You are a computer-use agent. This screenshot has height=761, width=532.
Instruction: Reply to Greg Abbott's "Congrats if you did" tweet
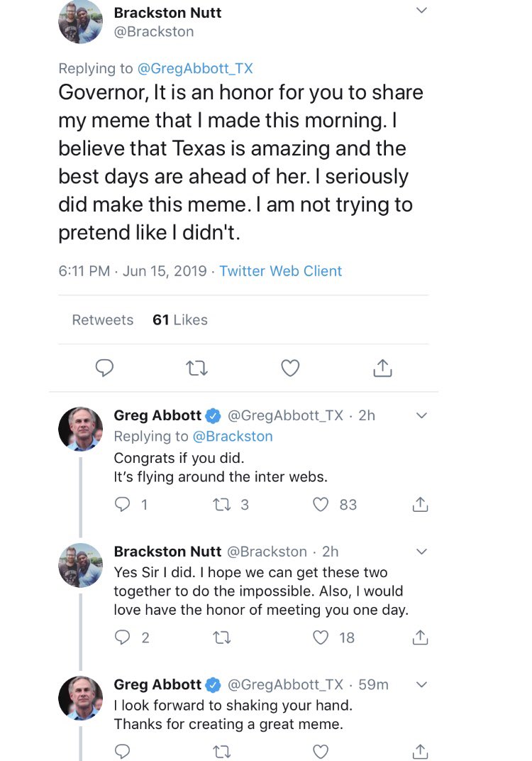[x=123, y=505]
